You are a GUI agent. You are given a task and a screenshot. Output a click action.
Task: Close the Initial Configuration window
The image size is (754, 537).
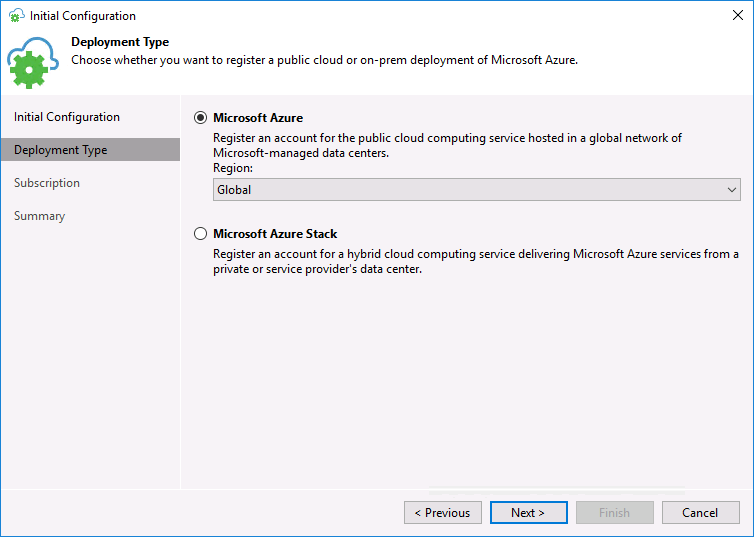click(738, 15)
